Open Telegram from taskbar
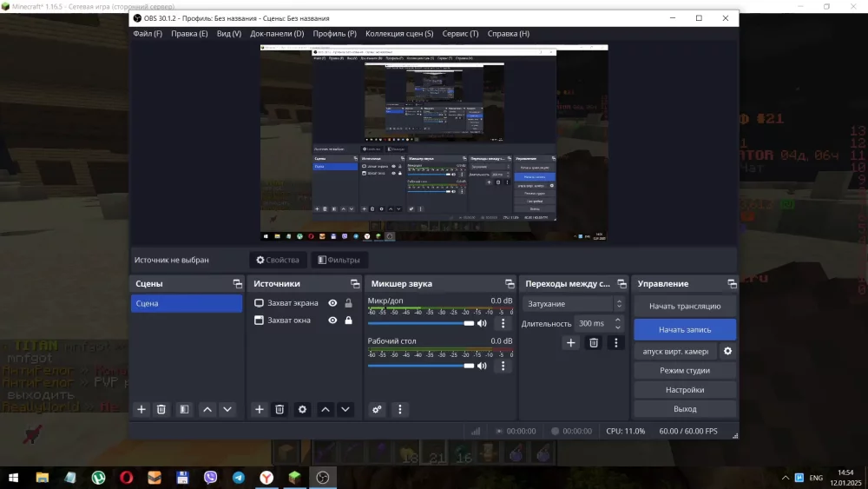The image size is (868, 489). tap(239, 478)
